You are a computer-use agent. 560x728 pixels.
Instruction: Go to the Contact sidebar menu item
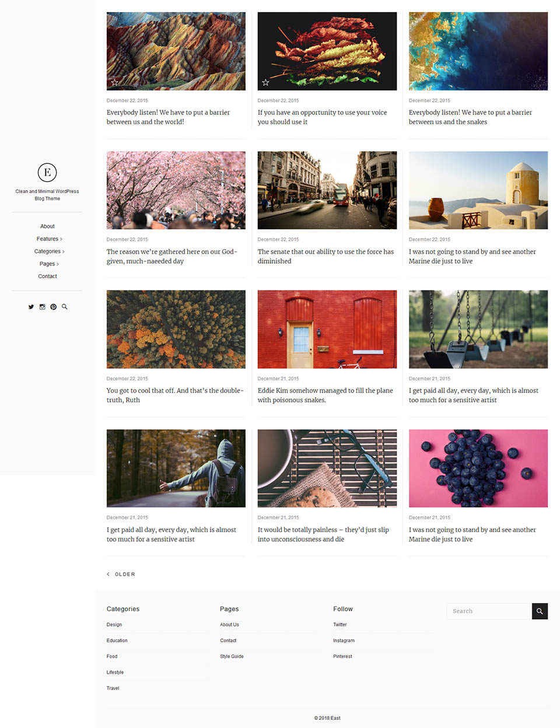47,276
